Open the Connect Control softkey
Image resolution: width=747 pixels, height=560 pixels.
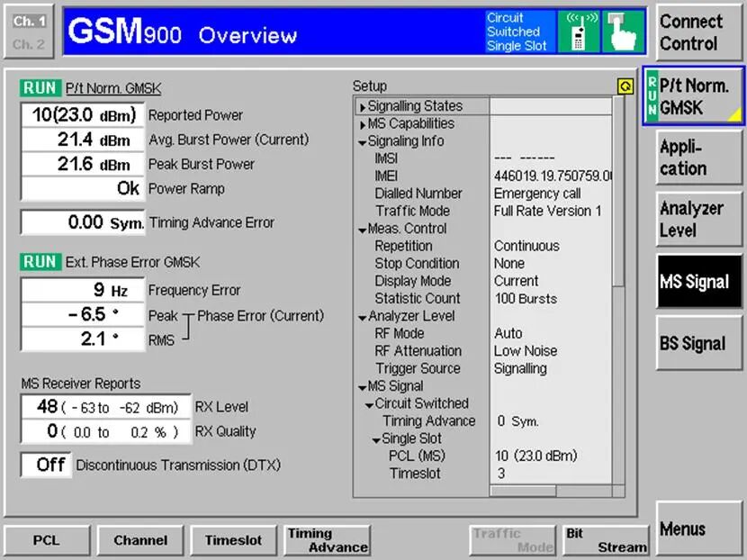click(x=698, y=32)
